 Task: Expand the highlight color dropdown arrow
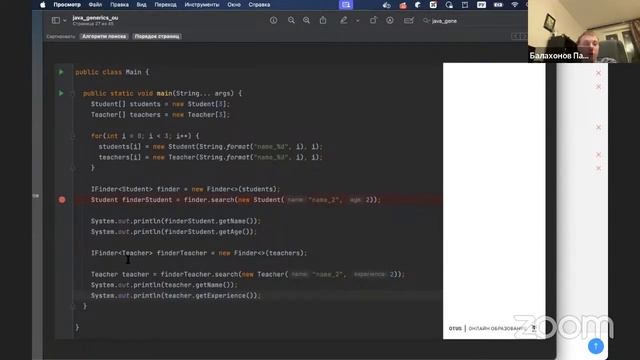(x=358, y=20)
